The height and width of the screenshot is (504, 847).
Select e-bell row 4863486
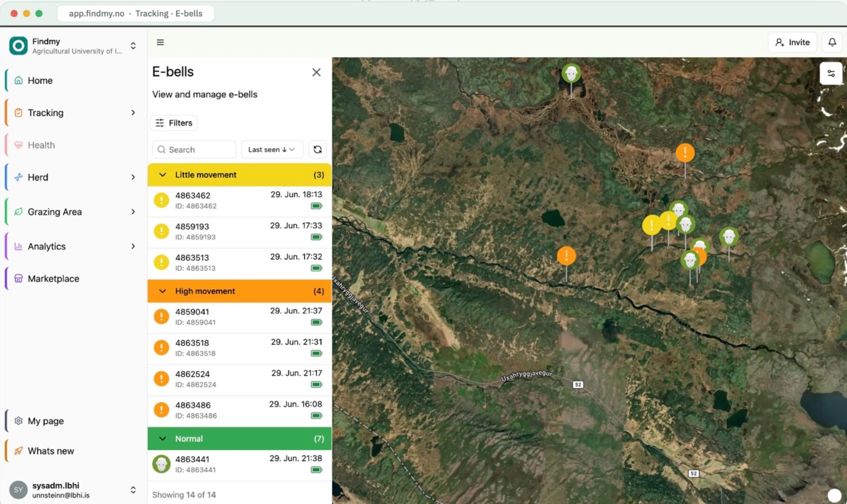coord(240,410)
